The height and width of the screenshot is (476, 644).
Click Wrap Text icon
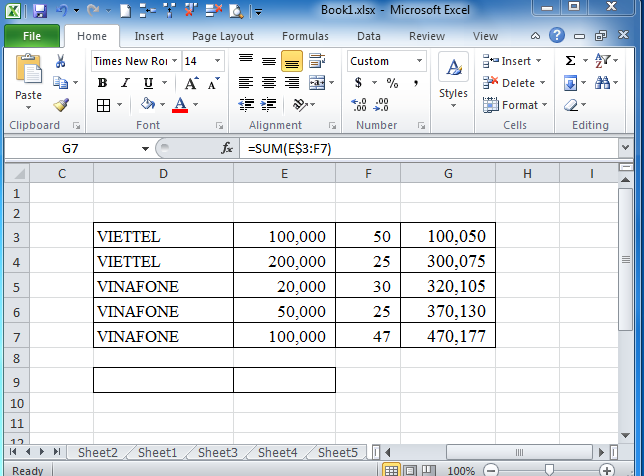(317, 61)
